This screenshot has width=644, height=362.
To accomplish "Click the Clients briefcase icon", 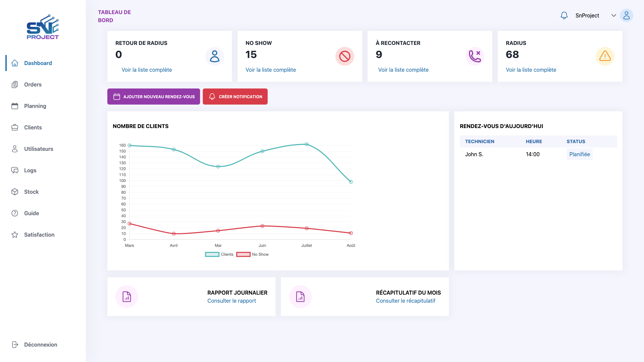I will [15, 127].
